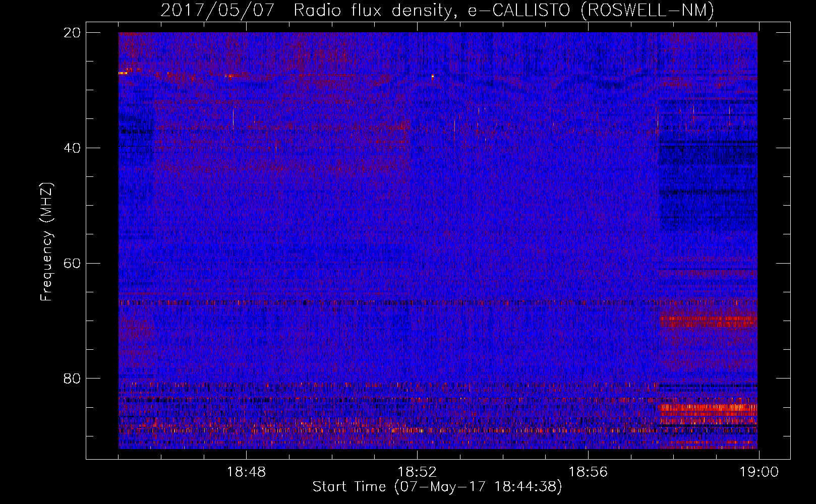Click the 40 frequency tick label
Image resolution: width=816 pixels, height=504 pixels.
tap(72, 148)
